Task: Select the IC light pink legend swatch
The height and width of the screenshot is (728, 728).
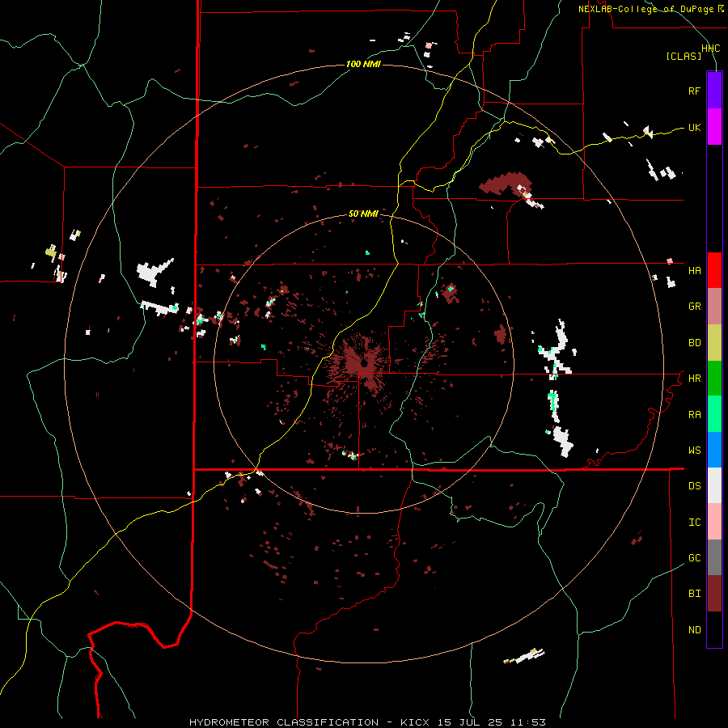Action: click(x=714, y=522)
